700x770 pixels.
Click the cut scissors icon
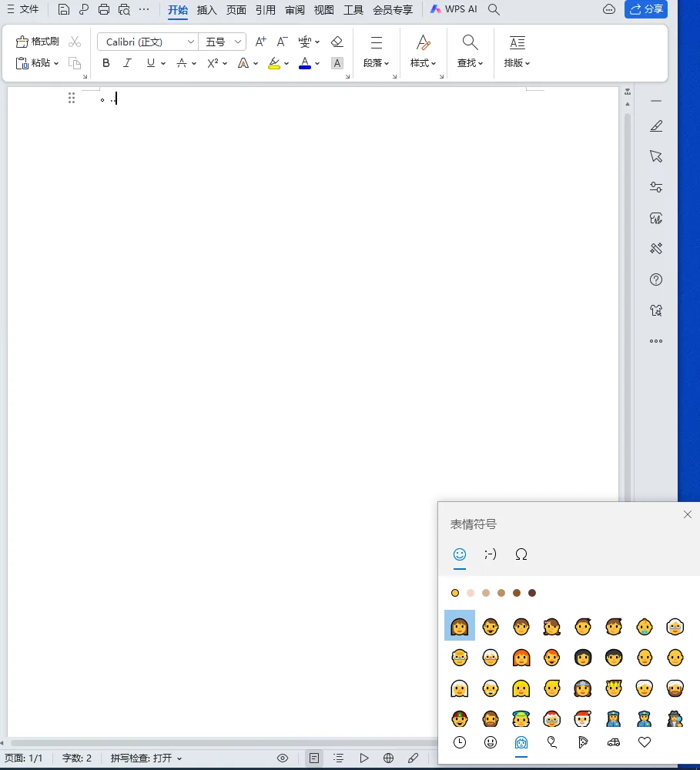(x=75, y=42)
